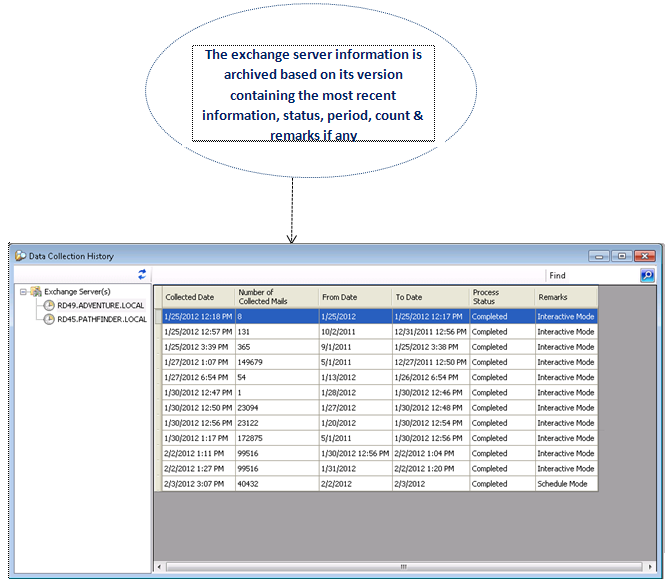The width and height of the screenshot is (669, 585).
Task: Click the mail count cell 23122
Action: pyautogui.click(x=277, y=423)
